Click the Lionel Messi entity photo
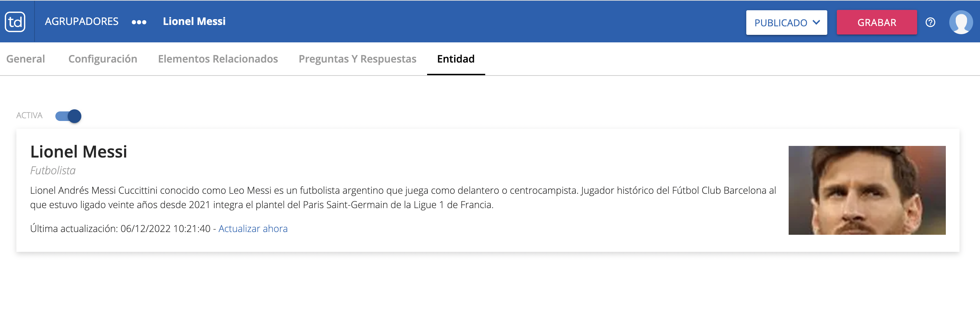 (x=867, y=190)
